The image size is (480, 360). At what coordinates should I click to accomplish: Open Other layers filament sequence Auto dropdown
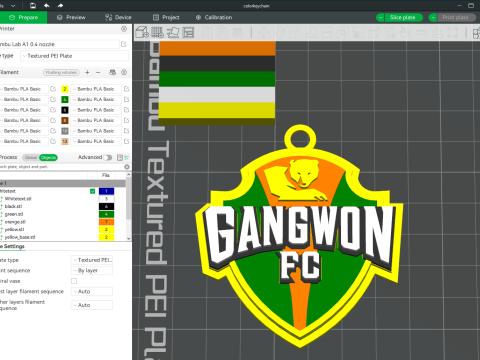(92, 305)
